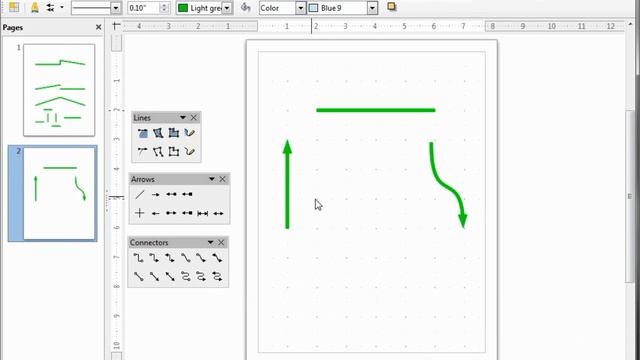Select the unfilled Curve tool in Lines

click(x=142, y=152)
